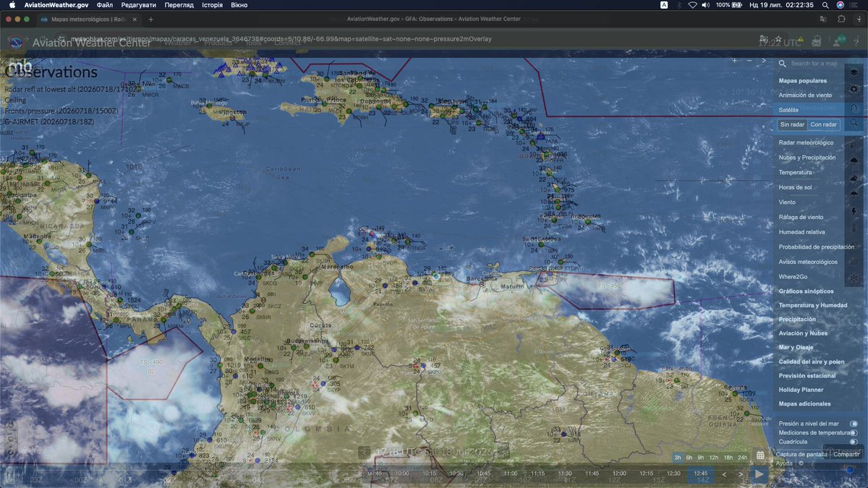Select 'Sin radar' option
868x488 pixels.
pyautogui.click(x=792, y=124)
